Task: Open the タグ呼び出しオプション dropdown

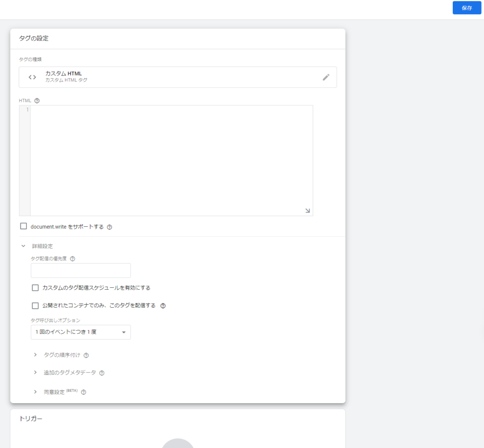Action: [x=81, y=332]
